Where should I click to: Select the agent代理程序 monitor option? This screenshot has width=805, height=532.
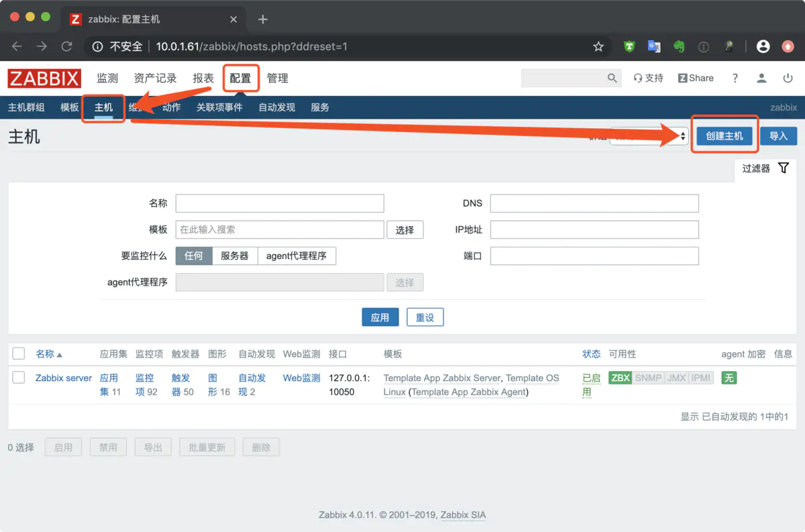pos(297,256)
